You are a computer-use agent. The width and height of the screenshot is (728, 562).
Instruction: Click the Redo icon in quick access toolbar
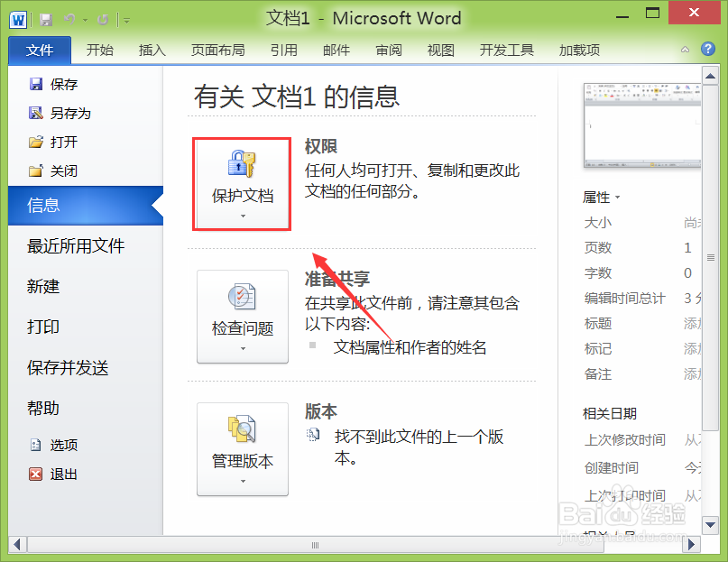[x=103, y=20]
